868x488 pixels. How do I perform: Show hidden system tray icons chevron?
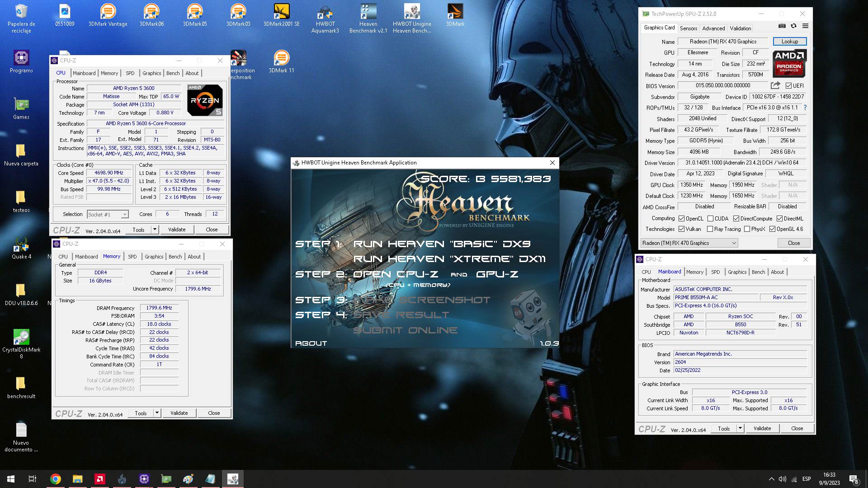(x=771, y=479)
